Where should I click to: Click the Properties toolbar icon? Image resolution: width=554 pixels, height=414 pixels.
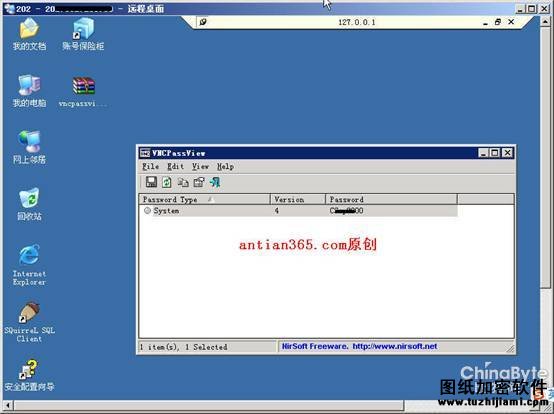point(199,182)
